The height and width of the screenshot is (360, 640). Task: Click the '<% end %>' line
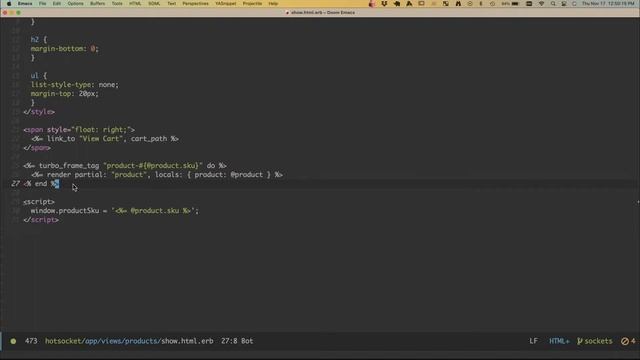pos(41,184)
